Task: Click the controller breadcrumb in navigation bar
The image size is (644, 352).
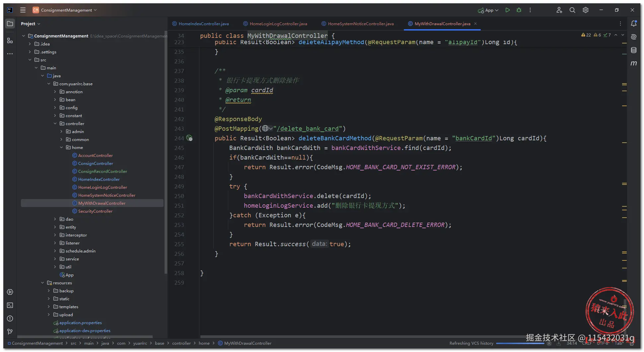Action: 181,343
